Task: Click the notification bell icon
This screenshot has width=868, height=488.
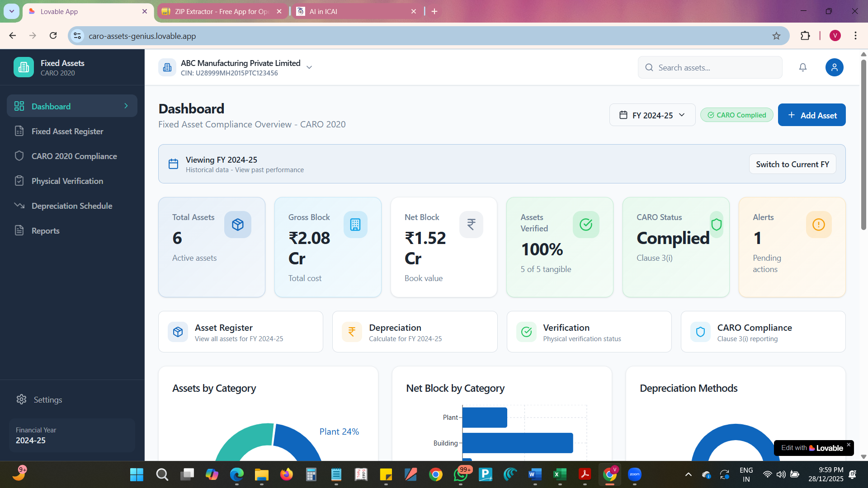Action: pyautogui.click(x=803, y=67)
